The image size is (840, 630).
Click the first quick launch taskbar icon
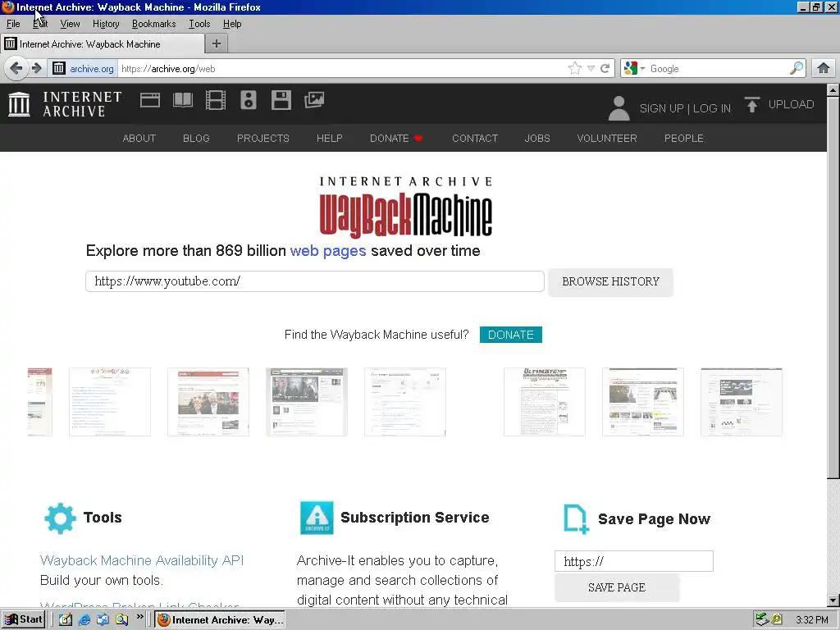(x=66, y=620)
